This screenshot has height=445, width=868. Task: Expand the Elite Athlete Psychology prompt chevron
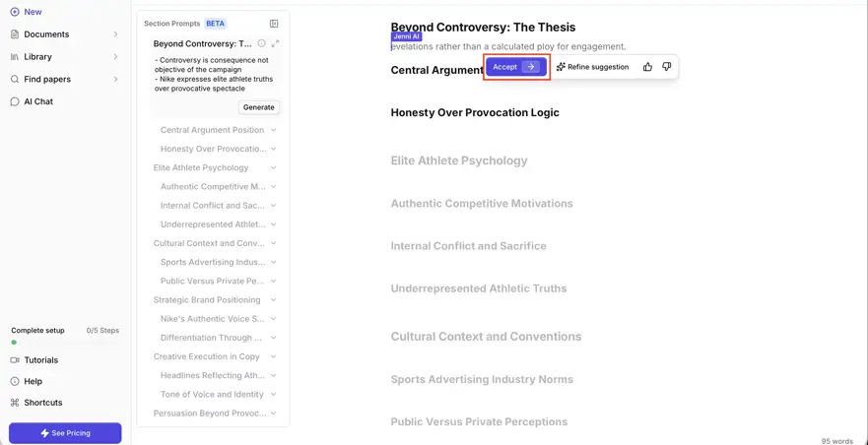(274, 167)
